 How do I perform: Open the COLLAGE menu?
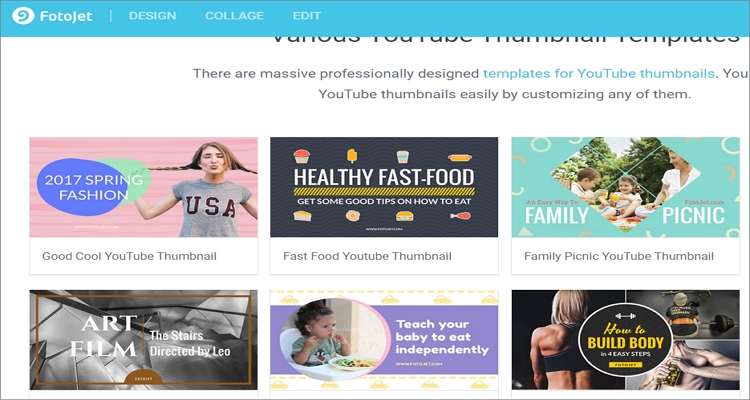point(234,16)
